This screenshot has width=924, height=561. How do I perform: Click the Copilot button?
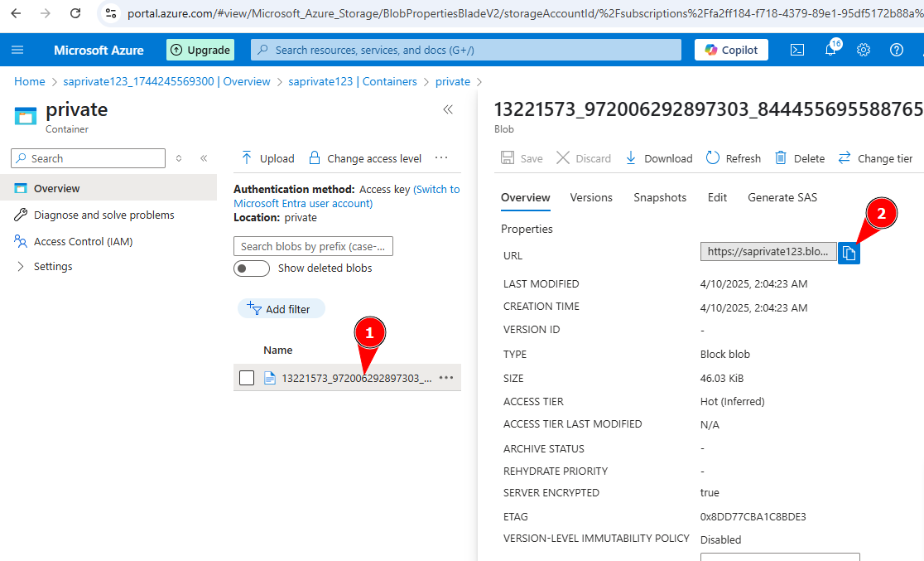click(731, 51)
